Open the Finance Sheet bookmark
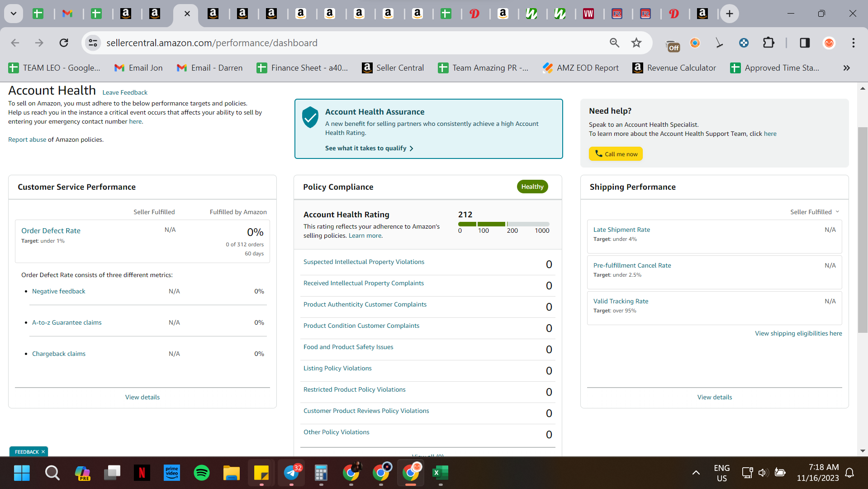Image resolution: width=868 pixels, height=489 pixels. [302, 68]
